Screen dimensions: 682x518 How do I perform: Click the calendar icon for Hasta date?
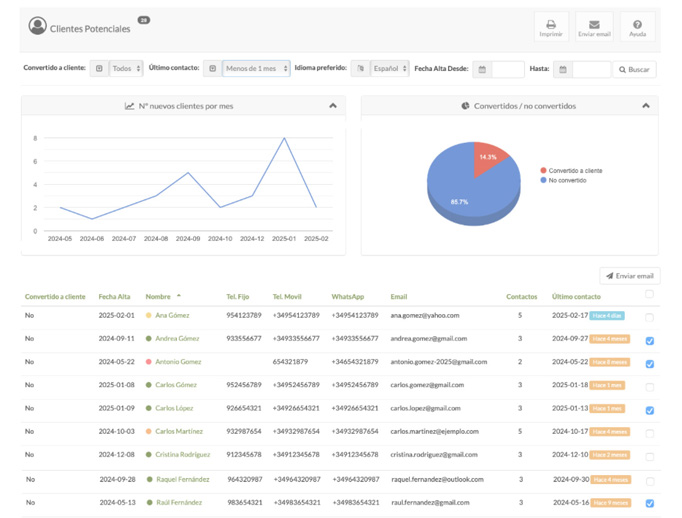coord(563,70)
